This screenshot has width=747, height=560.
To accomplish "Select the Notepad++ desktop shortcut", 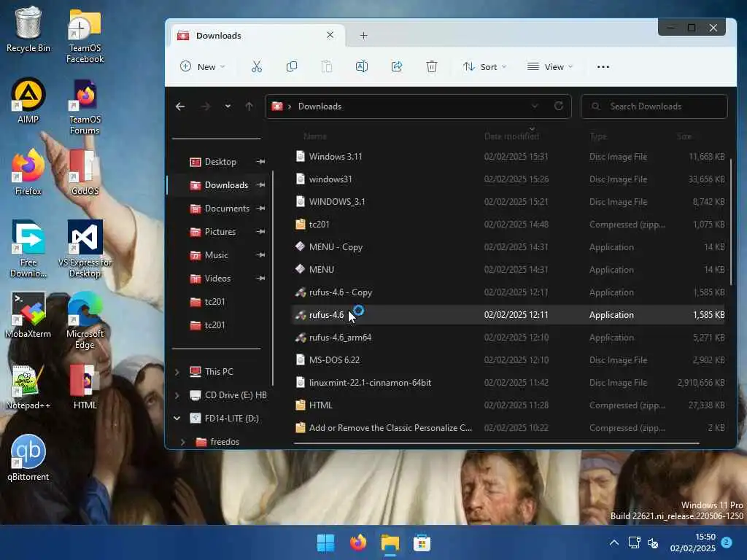I will 28,386.
